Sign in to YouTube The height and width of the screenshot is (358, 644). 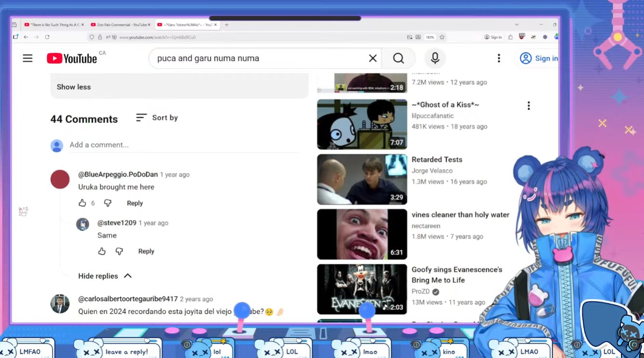pos(538,58)
